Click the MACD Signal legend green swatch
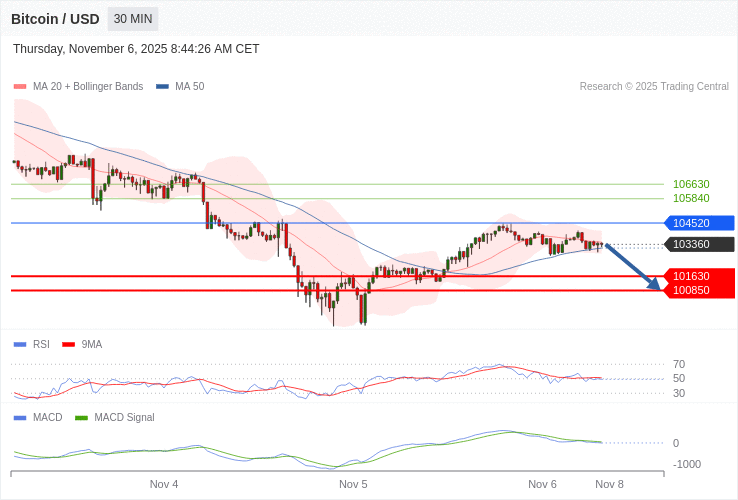The image size is (738, 500). [x=82, y=418]
